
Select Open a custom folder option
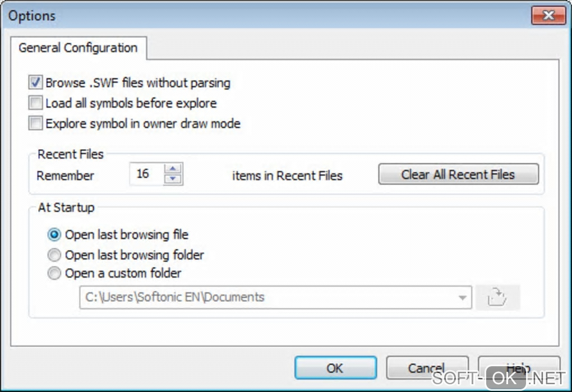55,274
